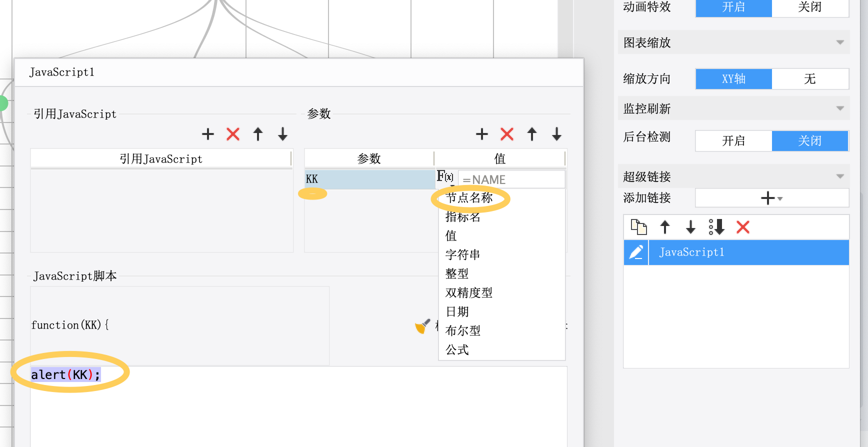
Task: Choose 布尔型 from the value type list
Action: coord(501,331)
